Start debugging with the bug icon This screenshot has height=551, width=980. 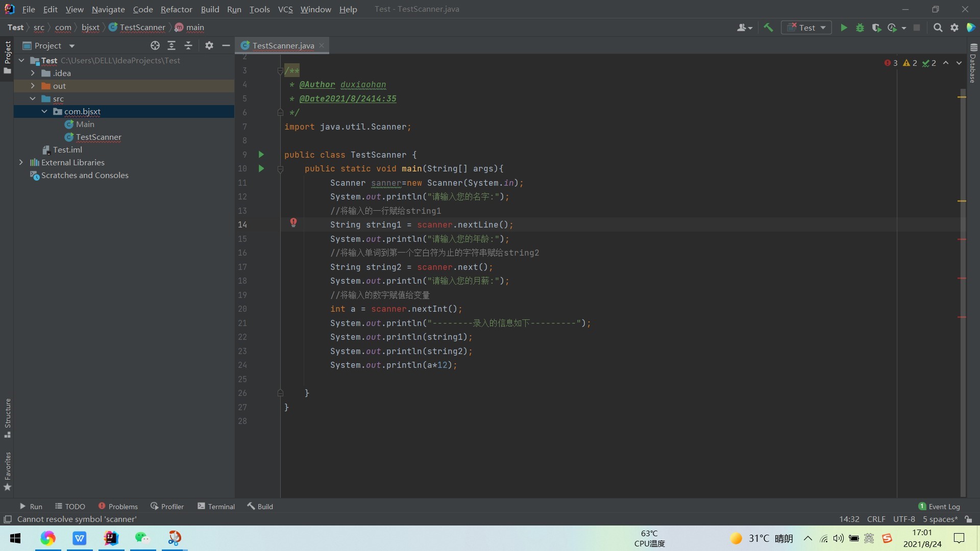tap(860, 28)
